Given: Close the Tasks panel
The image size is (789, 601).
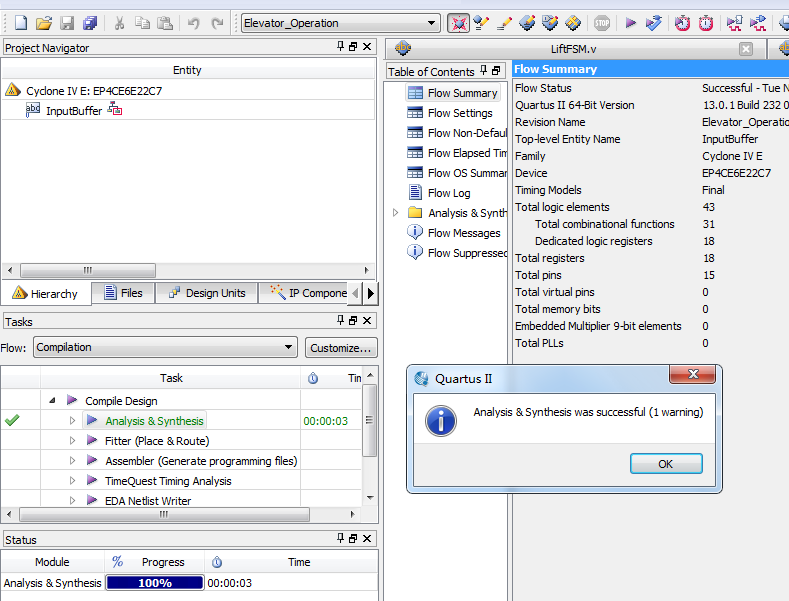Looking at the screenshot, I should point(367,320).
